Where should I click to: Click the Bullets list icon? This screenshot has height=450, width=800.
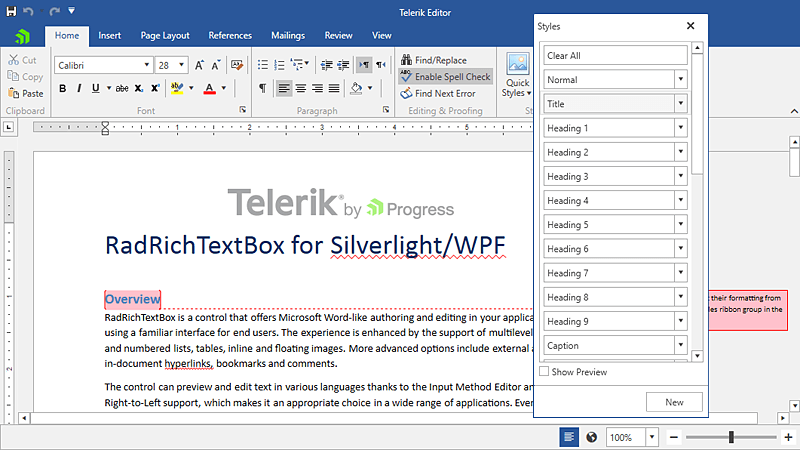[x=263, y=65]
